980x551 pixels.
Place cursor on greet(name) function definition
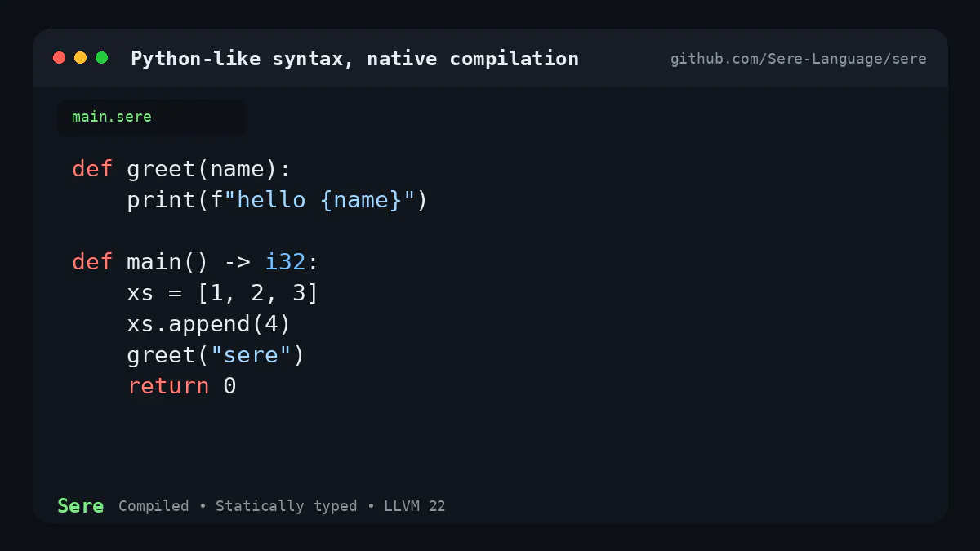point(209,170)
